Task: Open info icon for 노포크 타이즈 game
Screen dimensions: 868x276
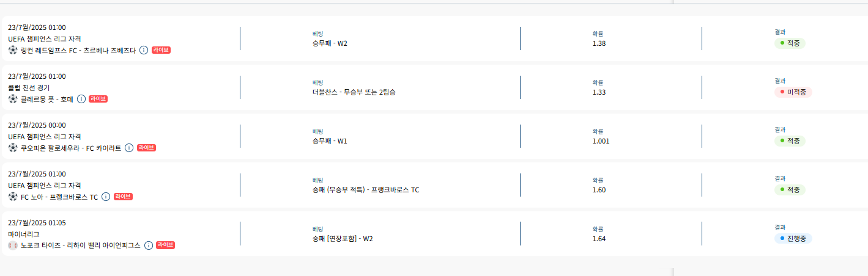Action: [x=148, y=245]
